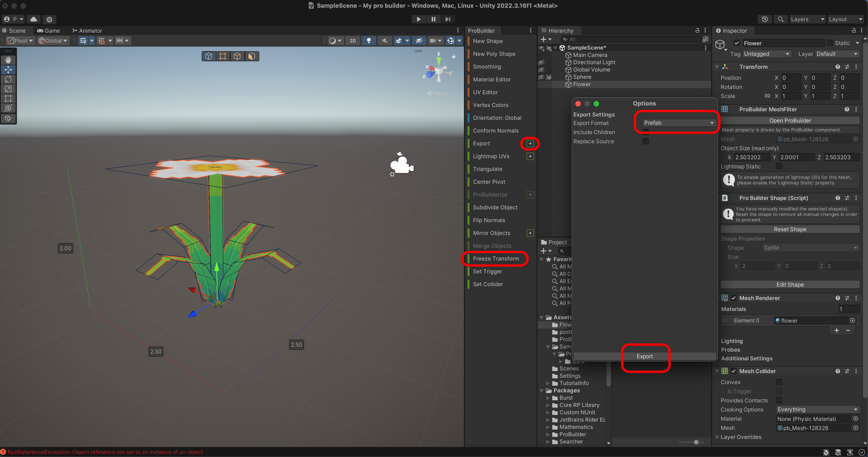Viewport: 868px width, 457px height.
Task: Click the Freeze Transform button
Action: point(496,259)
